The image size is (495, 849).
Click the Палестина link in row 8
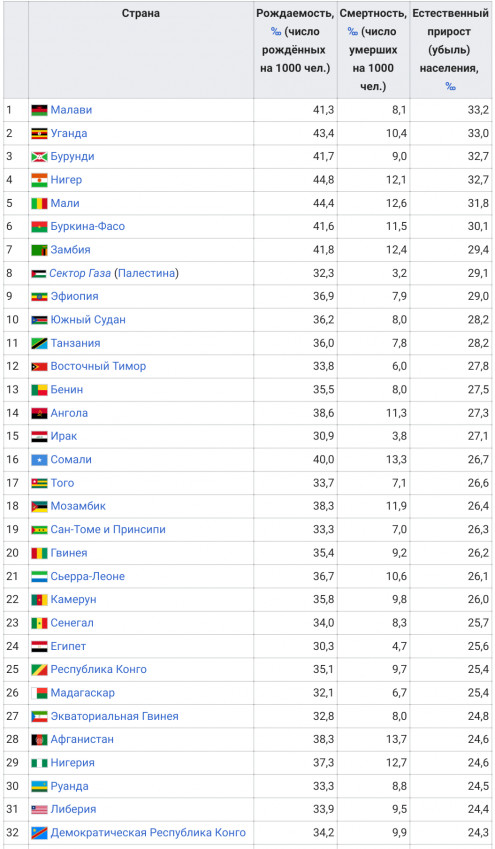click(146, 273)
